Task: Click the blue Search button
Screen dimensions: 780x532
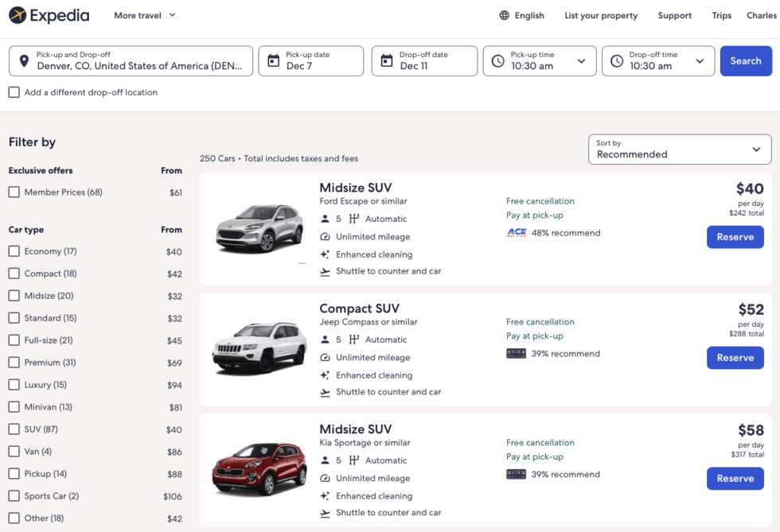Action: click(746, 60)
